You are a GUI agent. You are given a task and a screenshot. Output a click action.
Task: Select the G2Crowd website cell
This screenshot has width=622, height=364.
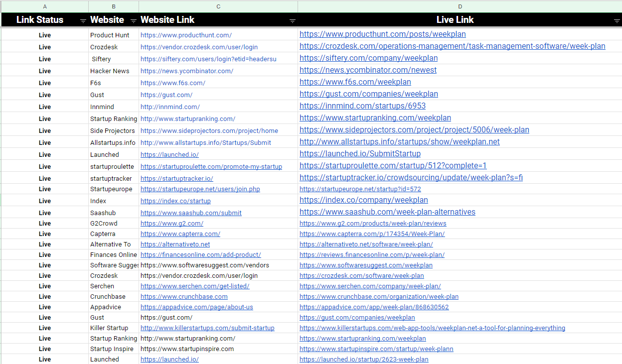point(114,224)
